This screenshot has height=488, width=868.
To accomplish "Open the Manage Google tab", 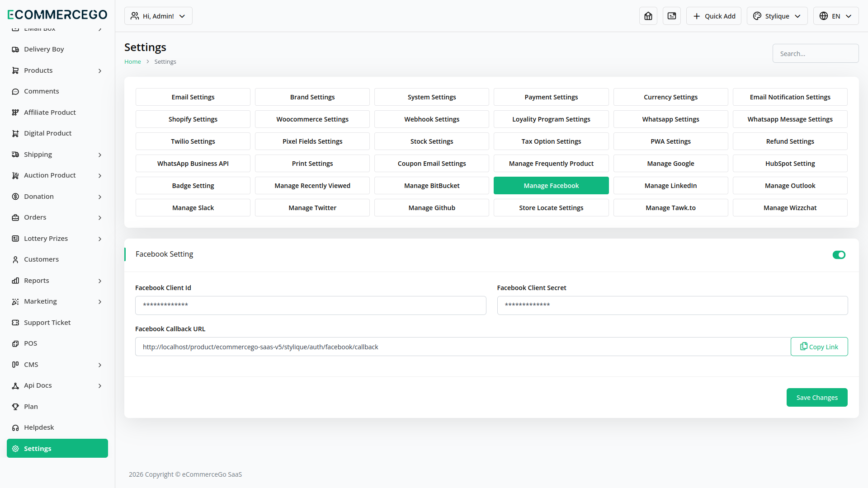I will click(x=670, y=163).
